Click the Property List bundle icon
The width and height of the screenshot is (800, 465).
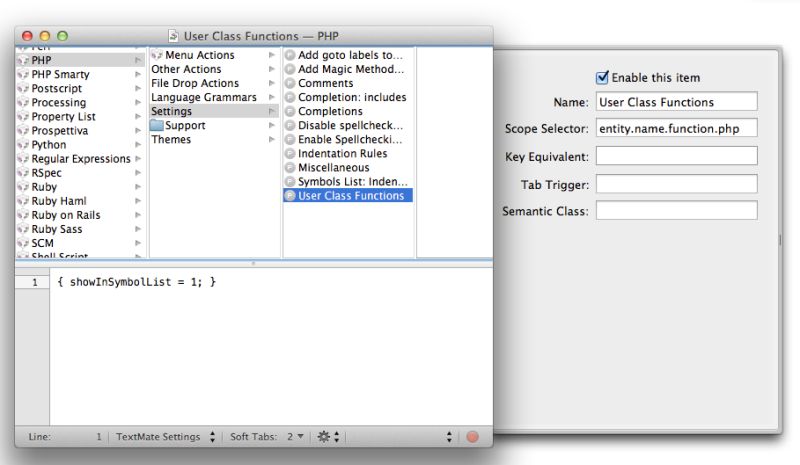(23, 117)
